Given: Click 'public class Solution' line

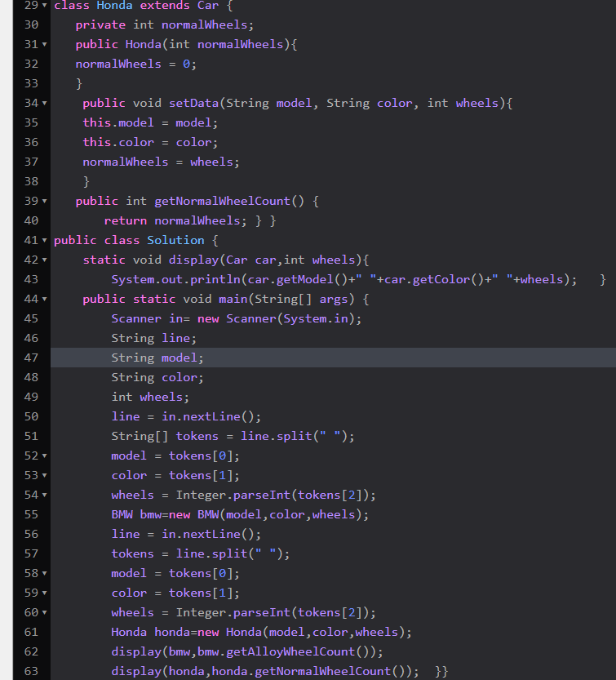Looking at the screenshot, I should tap(136, 240).
